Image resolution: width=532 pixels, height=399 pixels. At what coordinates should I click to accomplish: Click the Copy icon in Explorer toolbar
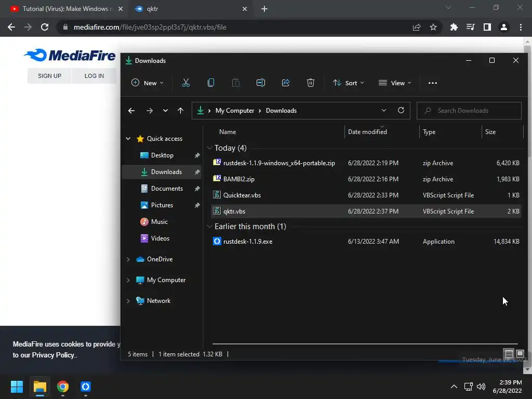211,83
